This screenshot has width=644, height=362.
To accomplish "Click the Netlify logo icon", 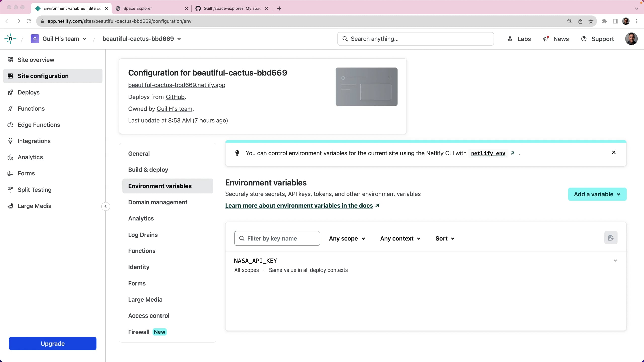I will (10, 39).
